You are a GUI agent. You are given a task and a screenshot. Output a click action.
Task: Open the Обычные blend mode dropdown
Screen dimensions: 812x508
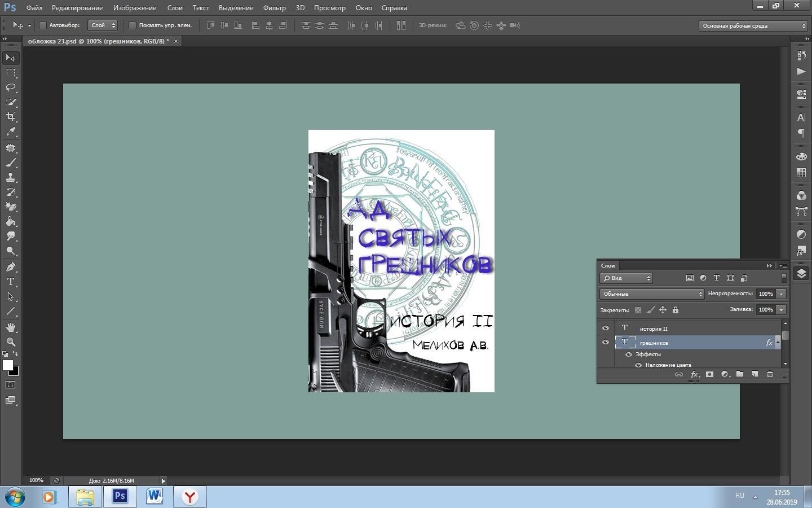tap(651, 294)
